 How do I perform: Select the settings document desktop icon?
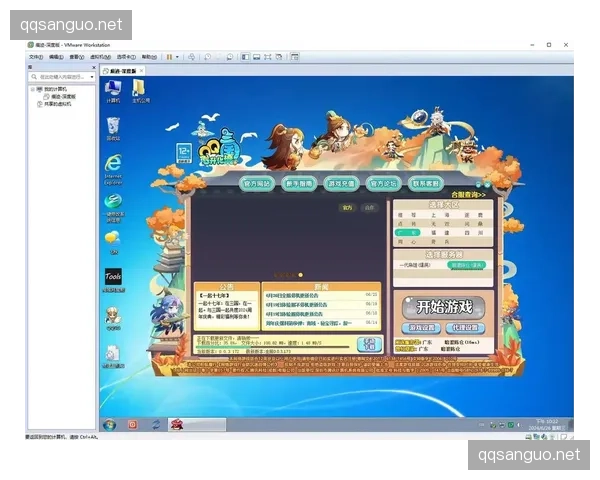(113, 357)
